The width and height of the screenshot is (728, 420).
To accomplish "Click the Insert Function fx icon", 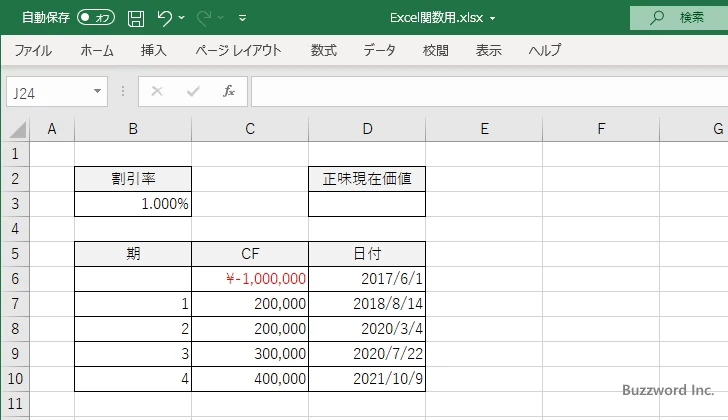I will [x=229, y=91].
